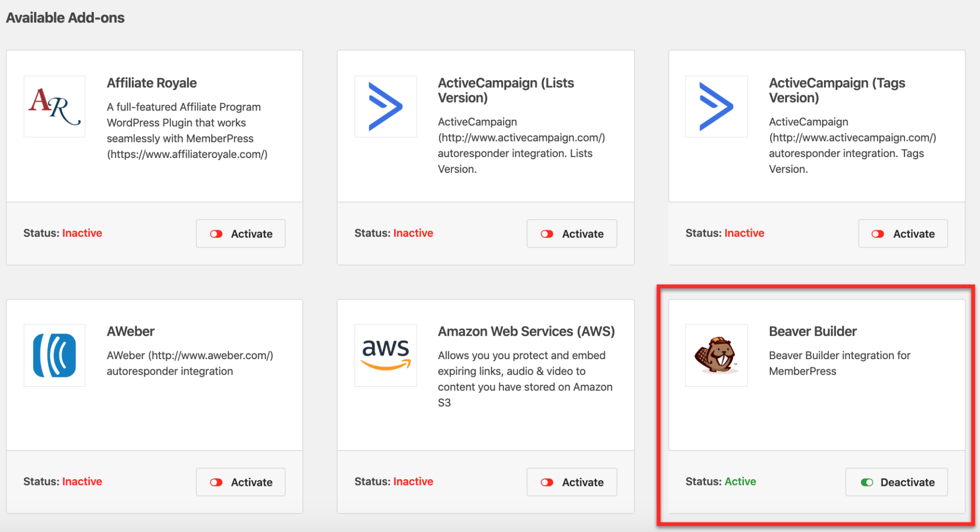The height and width of the screenshot is (532, 980).
Task: Click Active status text on Beaver Builder
Action: tap(740, 482)
